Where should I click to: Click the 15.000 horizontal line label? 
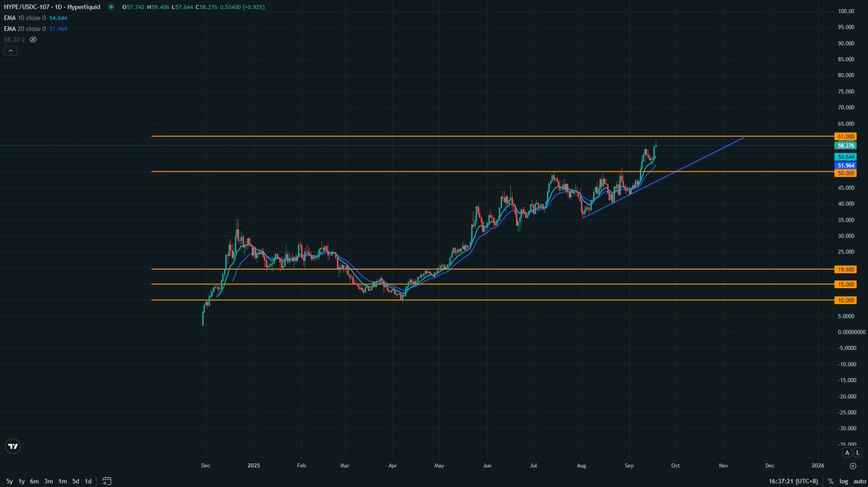click(x=846, y=284)
